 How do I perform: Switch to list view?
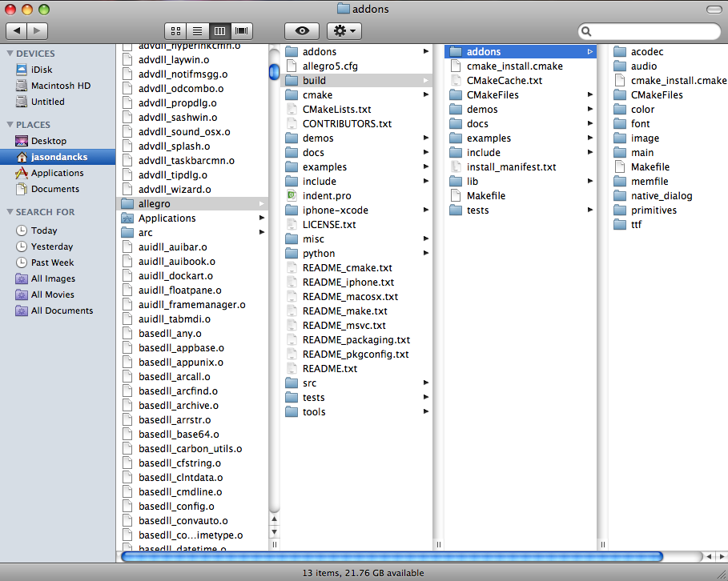click(197, 31)
